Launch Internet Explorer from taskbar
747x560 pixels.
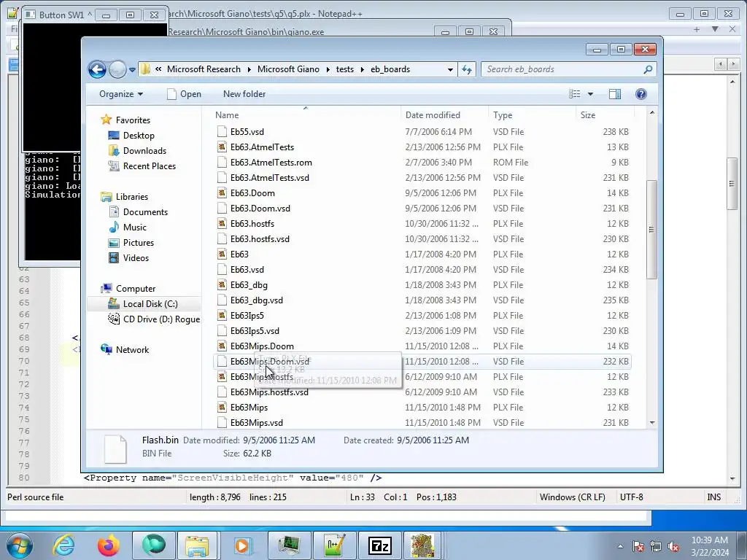(x=64, y=545)
